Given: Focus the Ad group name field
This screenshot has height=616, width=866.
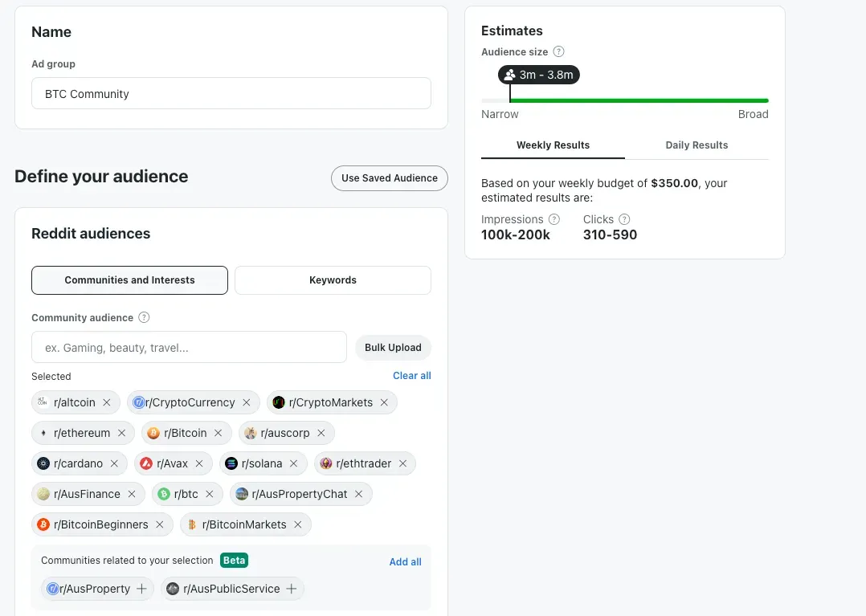Looking at the screenshot, I should coord(231,93).
